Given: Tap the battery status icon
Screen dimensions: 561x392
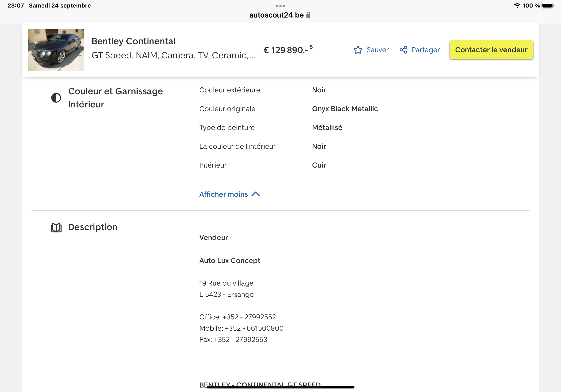Looking at the screenshot, I should pyautogui.click(x=547, y=6).
